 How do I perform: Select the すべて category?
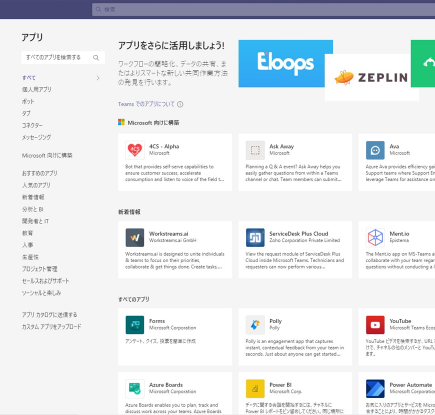pyautogui.click(x=29, y=78)
